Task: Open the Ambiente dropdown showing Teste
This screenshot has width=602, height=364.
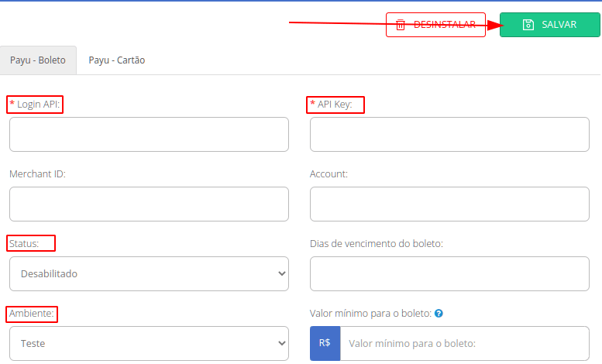Action: [x=149, y=343]
